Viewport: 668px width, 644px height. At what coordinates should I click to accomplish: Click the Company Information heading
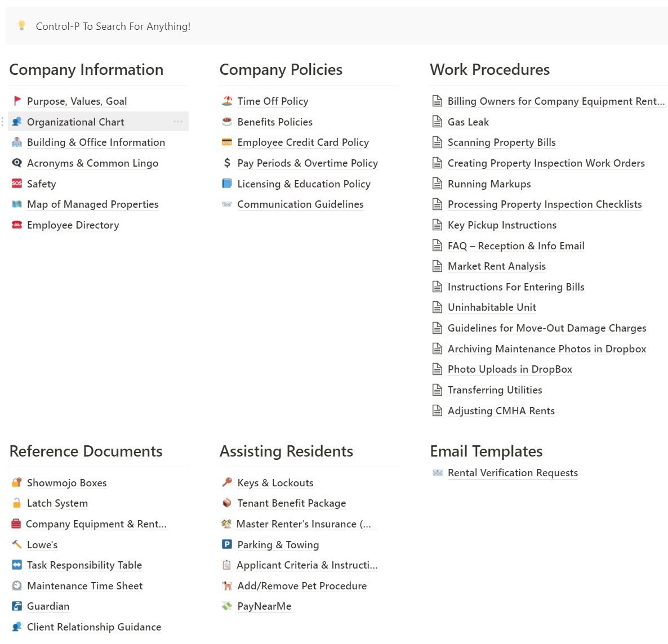pos(87,69)
